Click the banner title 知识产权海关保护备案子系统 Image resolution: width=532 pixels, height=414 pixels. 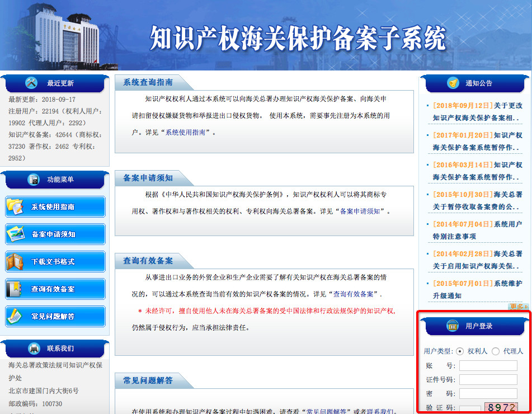point(298,39)
